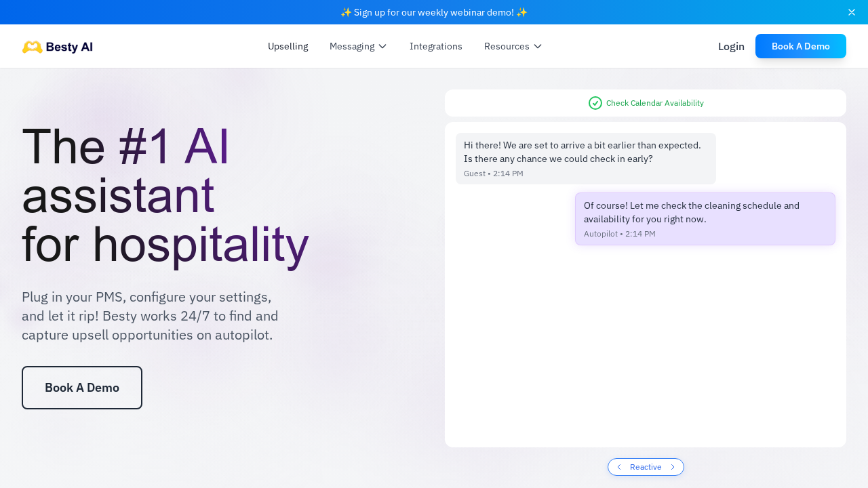
Task: Open the Upselling page
Action: coord(288,46)
